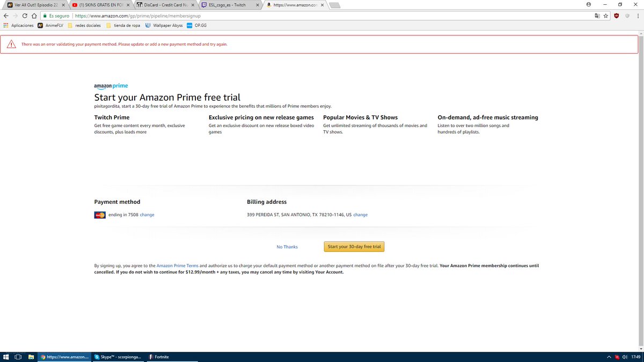Click the red notification icon in system tray
Image resolution: width=644 pixels, height=362 pixels.
point(617,357)
